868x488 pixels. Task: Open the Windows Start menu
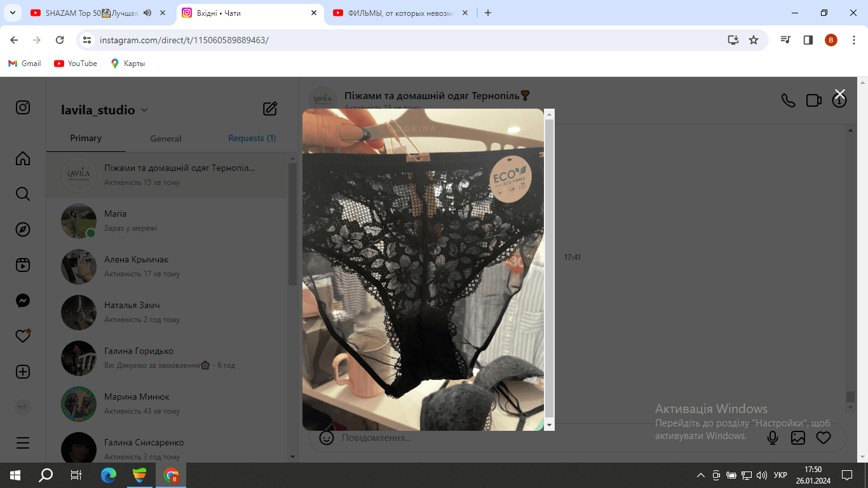pos(15,475)
